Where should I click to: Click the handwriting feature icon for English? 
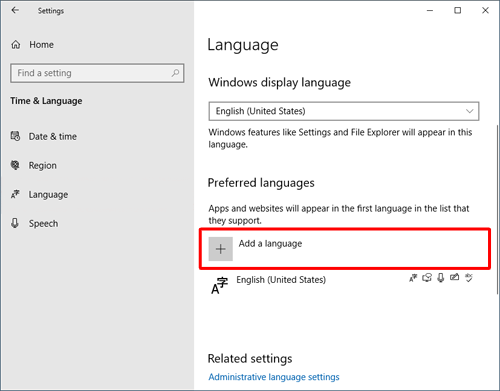tap(454, 277)
